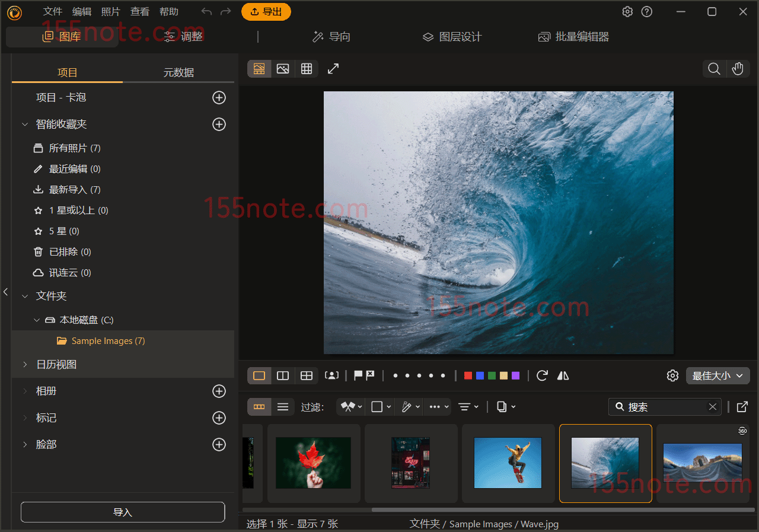Select the red maple leaf thumbnail
Viewport: 759px width, 532px height.
[314, 463]
